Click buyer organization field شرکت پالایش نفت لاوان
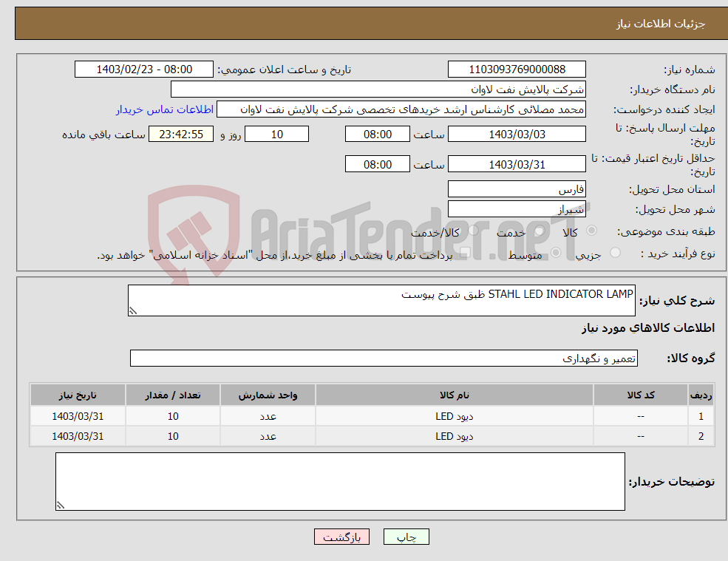Image resolution: width=728 pixels, height=561 pixels. [378, 89]
